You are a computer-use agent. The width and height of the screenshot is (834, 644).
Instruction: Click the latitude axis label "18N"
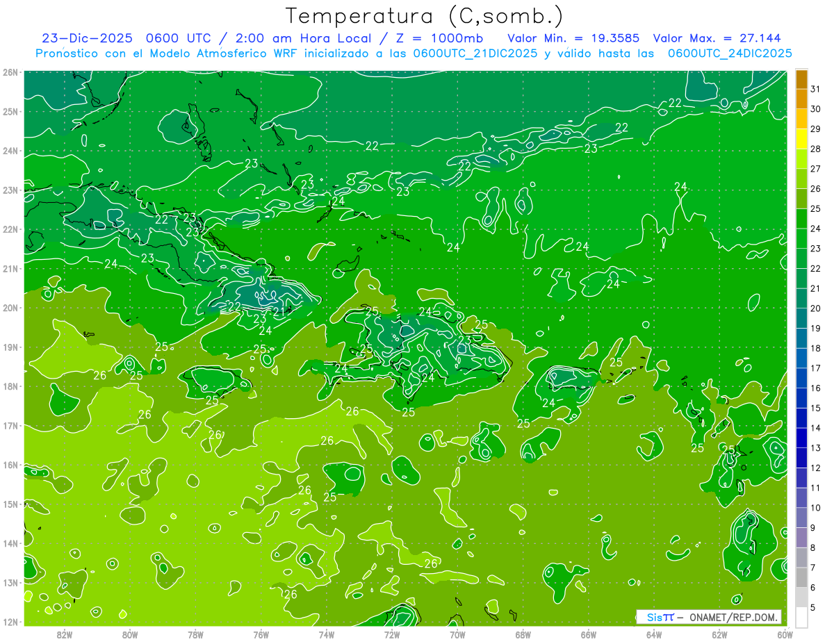tap(10, 386)
